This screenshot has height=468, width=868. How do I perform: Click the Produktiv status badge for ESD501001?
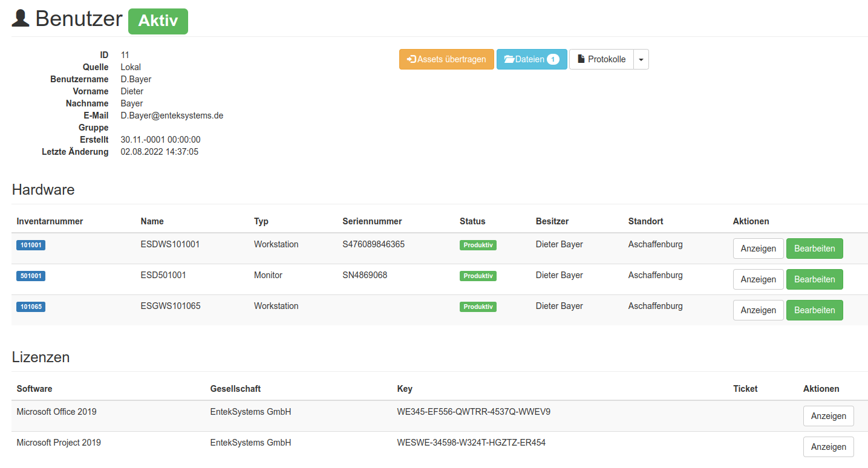tap(478, 276)
